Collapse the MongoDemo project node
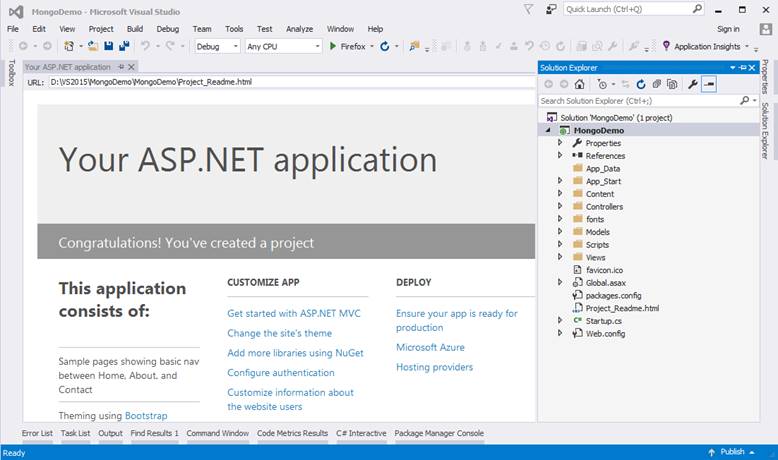The image size is (778, 460). [548, 130]
